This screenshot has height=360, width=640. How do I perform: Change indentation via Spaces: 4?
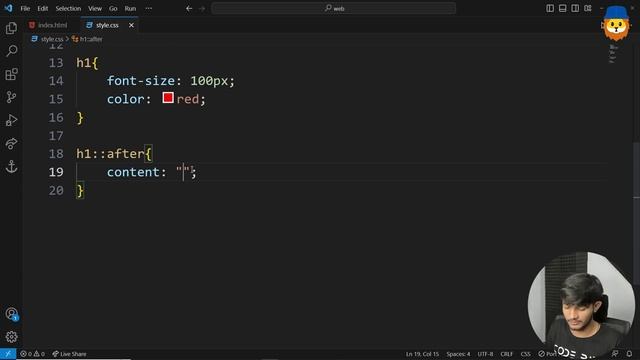458,354
